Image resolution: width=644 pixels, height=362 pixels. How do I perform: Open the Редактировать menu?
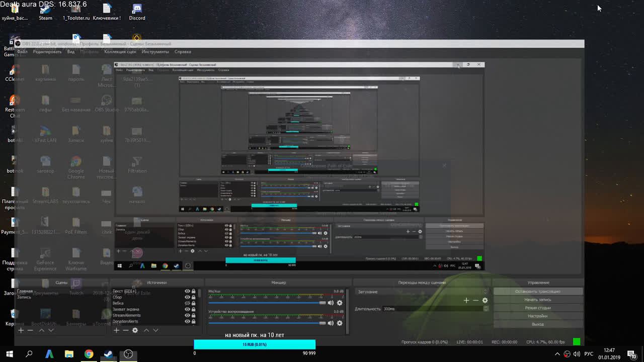(47, 52)
